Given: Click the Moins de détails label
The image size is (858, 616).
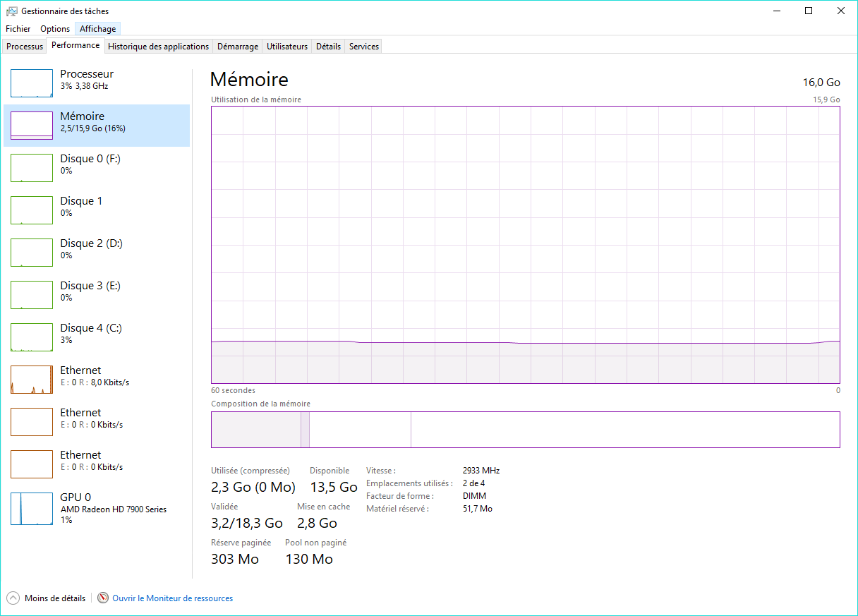Looking at the screenshot, I should 55,598.
